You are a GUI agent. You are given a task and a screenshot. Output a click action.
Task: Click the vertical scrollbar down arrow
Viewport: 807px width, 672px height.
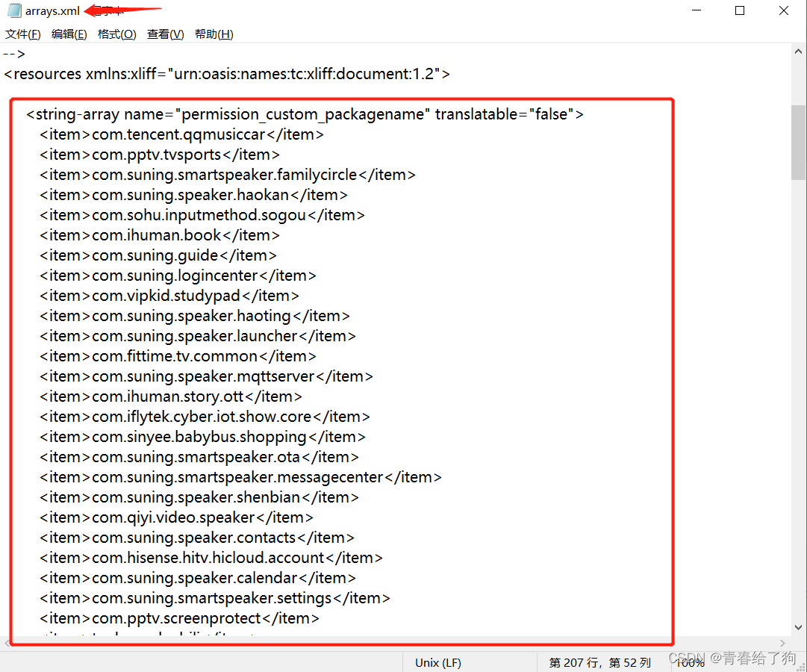coord(798,627)
